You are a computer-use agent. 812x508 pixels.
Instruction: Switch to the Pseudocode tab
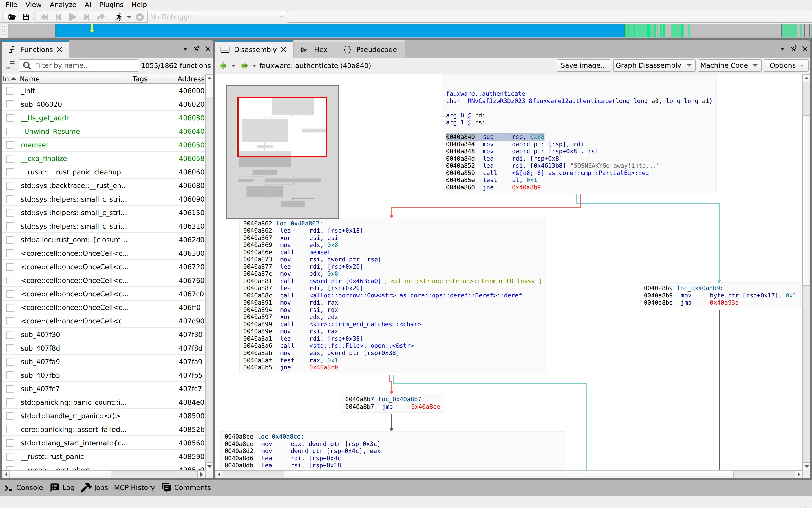pyautogui.click(x=370, y=49)
